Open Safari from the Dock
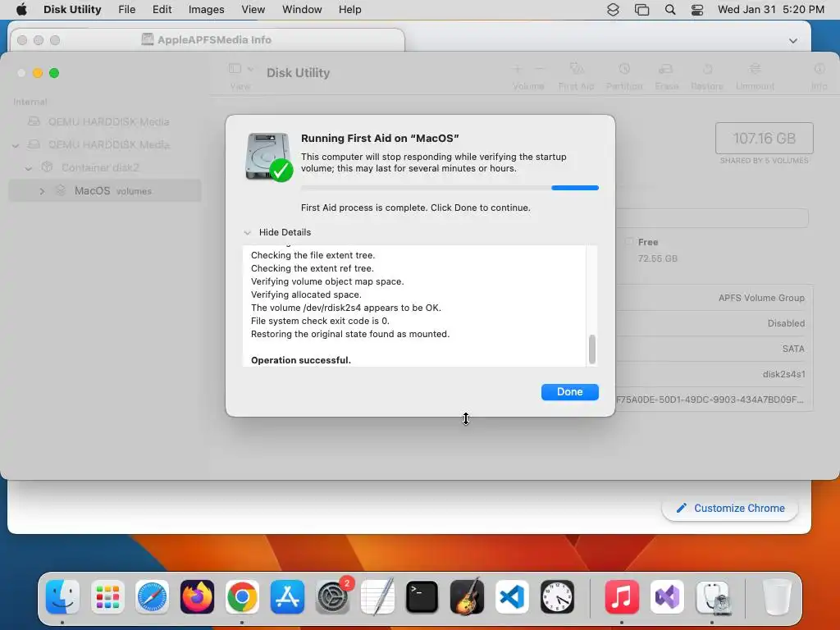840x630 pixels. click(152, 597)
